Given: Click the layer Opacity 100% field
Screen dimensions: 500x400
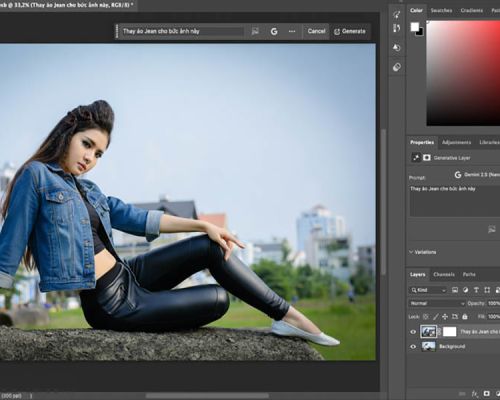Looking at the screenshot, I should (x=494, y=303).
